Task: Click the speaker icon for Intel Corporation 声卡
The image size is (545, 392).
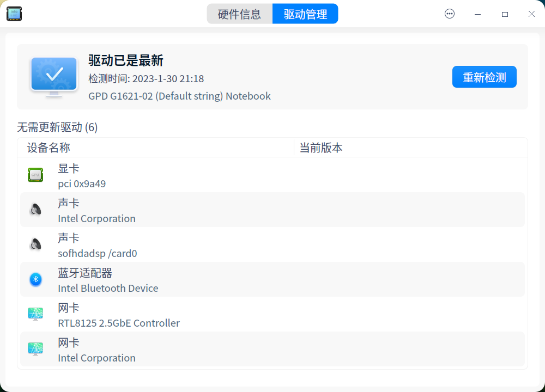Action: coord(35,210)
